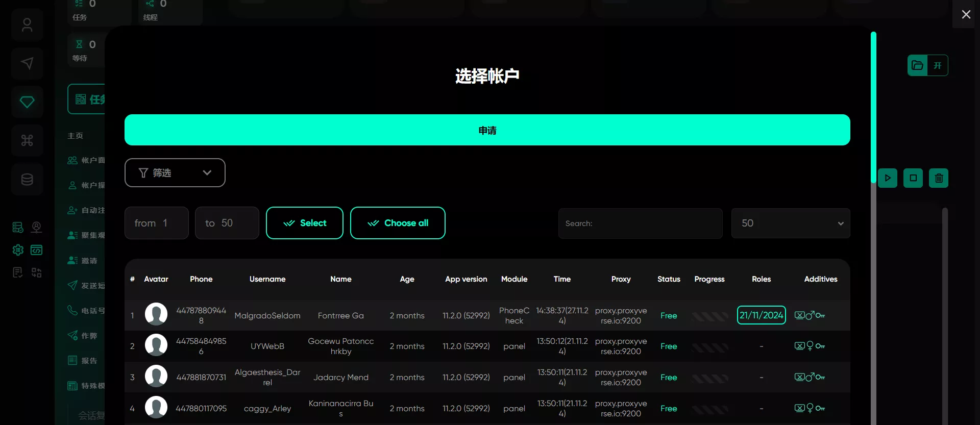This screenshot has height=425, width=980.
Task: Open the user profile icon in left rail
Action: (x=27, y=25)
